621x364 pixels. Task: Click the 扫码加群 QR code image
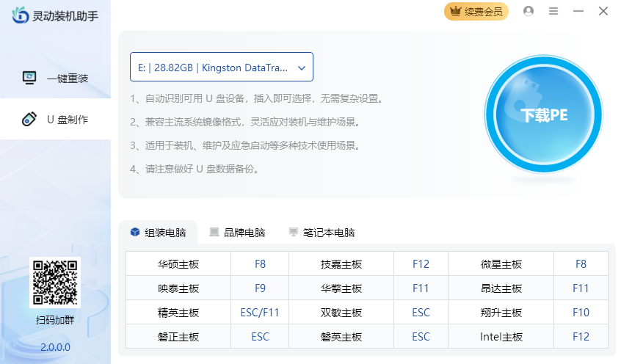tap(55, 283)
